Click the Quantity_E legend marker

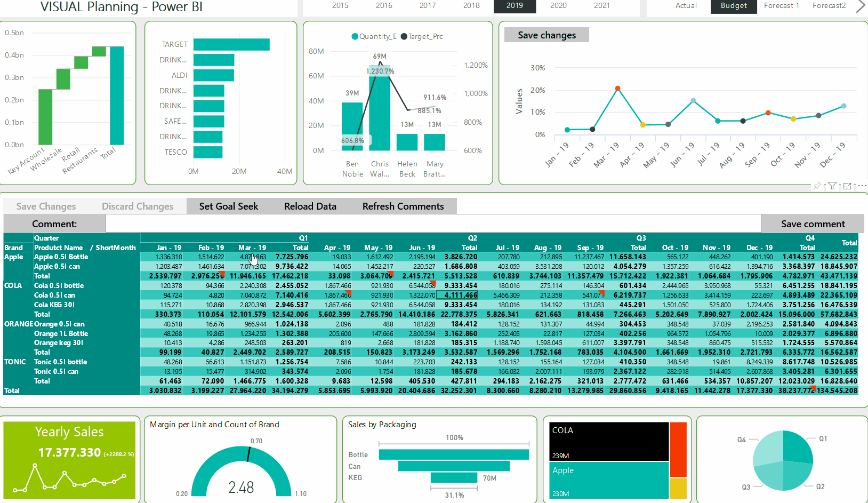[355, 37]
